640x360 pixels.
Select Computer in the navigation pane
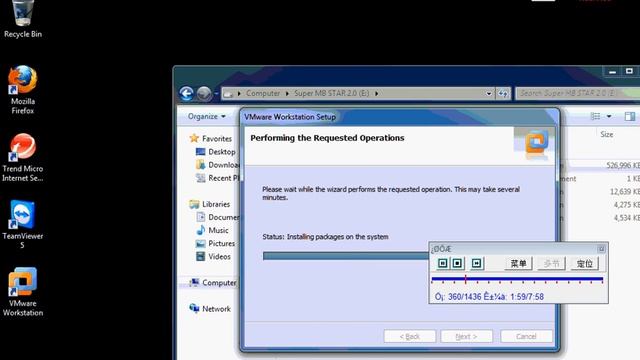tap(219, 282)
